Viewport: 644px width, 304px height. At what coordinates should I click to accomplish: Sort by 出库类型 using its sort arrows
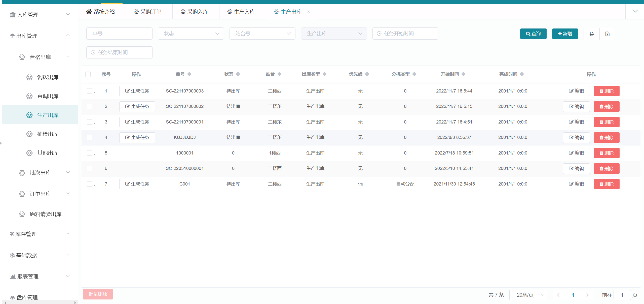click(325, 74)
